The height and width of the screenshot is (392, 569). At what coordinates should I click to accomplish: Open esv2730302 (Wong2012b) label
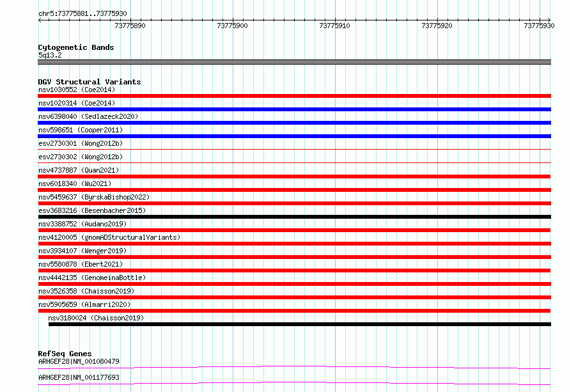[x=81, y=157]
